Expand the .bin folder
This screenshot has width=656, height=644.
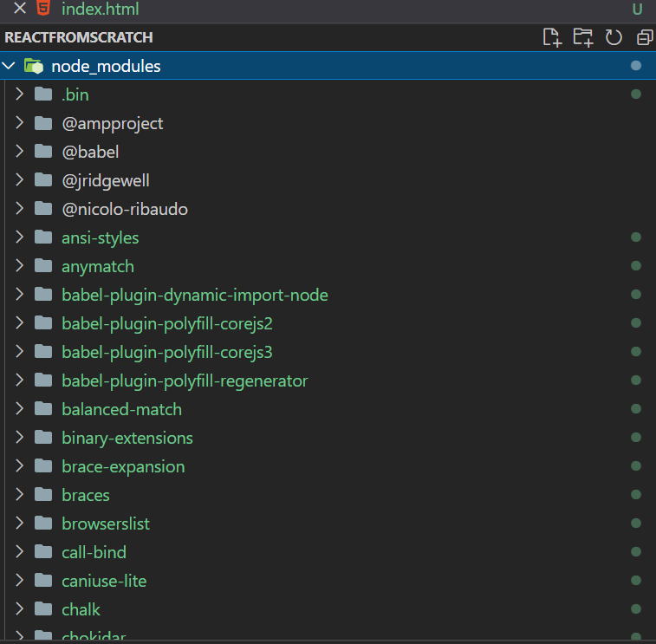tap(19, 94)
